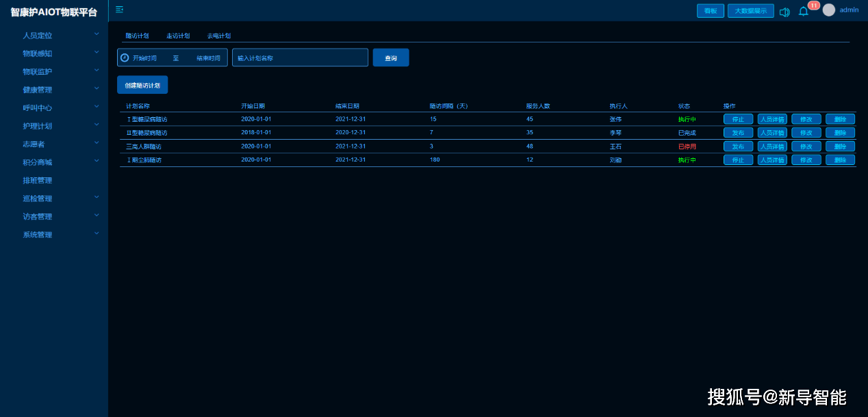Publish the 三高人群随访 plan via 发布
This screenshot has width=868, height=417.
(x=738, y=147)
